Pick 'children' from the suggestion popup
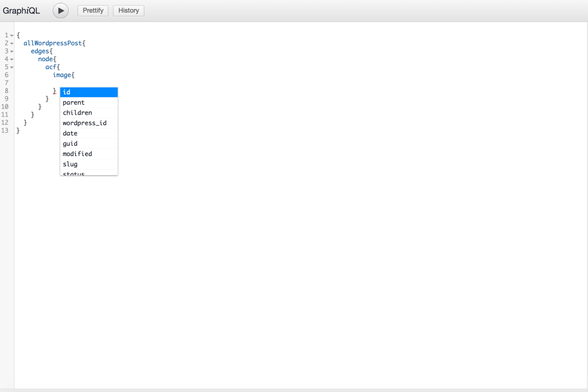The width and height of the screenshot is (588, 392). coord(89,113)
